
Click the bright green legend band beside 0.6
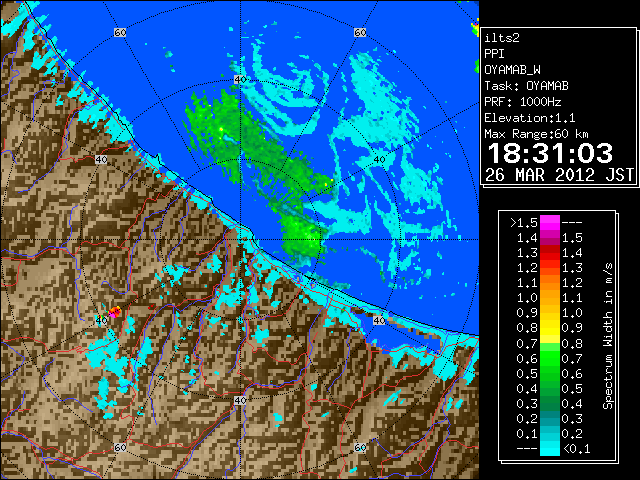(550, 358)
